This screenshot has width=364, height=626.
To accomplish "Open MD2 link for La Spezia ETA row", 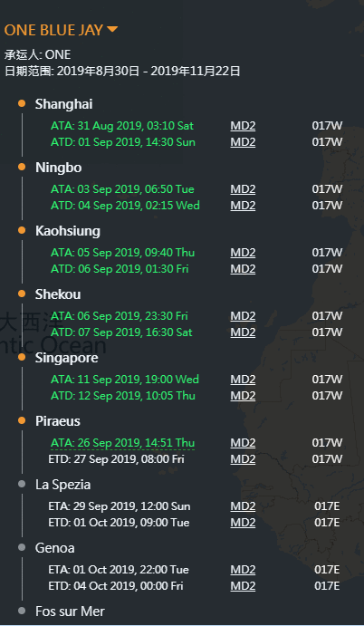I will coord(243,506).
